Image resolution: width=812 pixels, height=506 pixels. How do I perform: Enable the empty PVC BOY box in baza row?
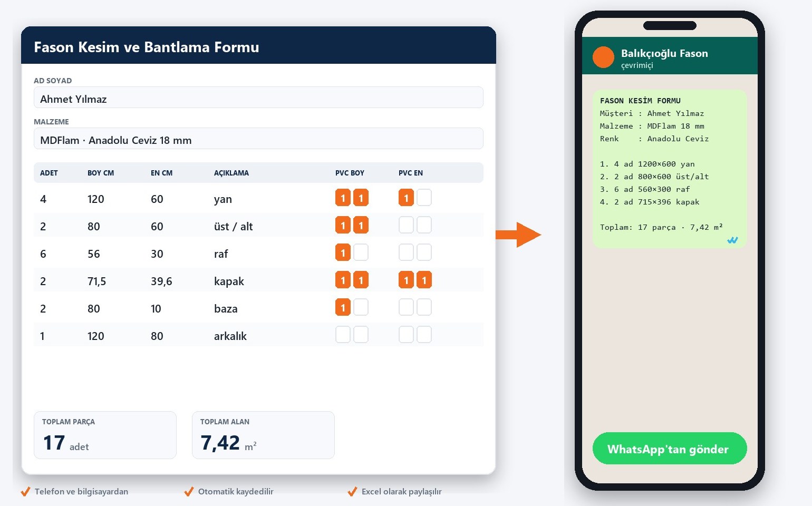(361, 307)
